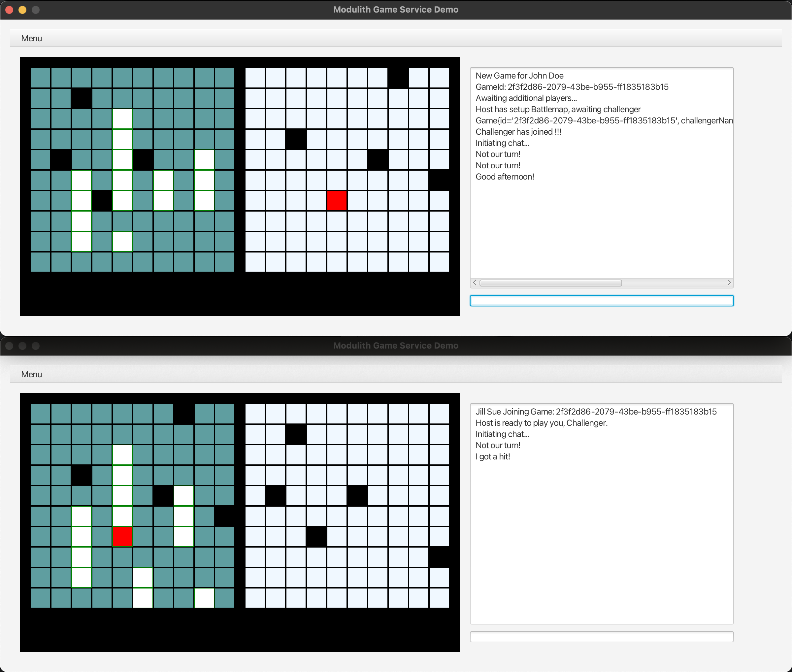Click horizontal scrollbar thumb in top chat log
The image size is (792, 672).
[x=550, y=283]
